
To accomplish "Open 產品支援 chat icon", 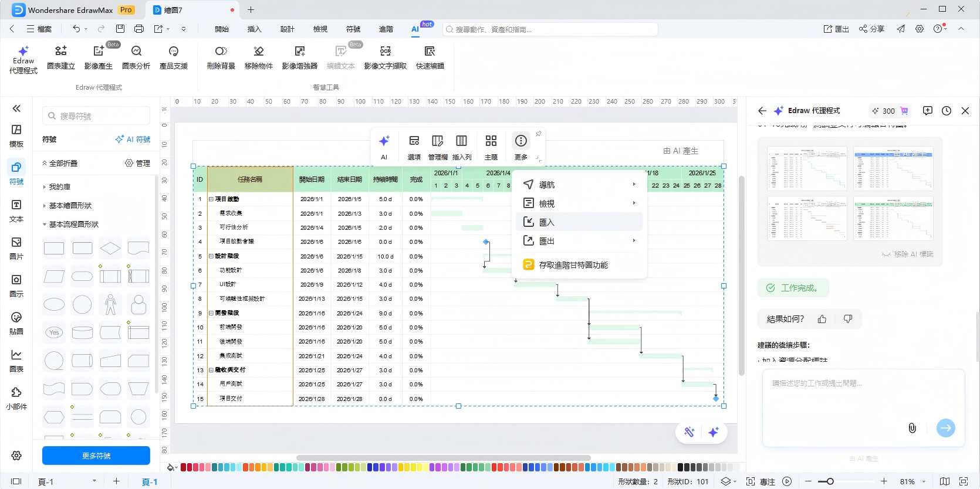I will [174, 58].
